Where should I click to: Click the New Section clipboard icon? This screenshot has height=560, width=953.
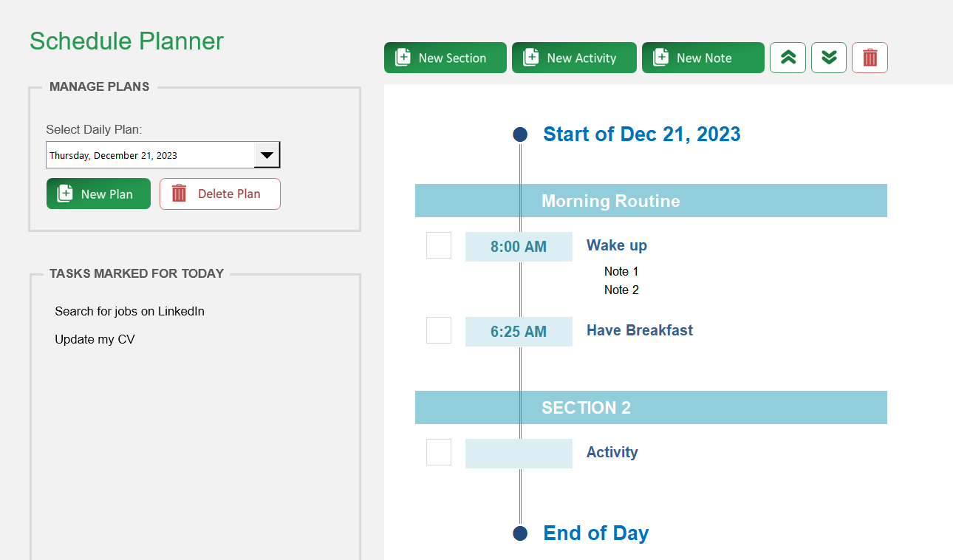pos(403,57)
